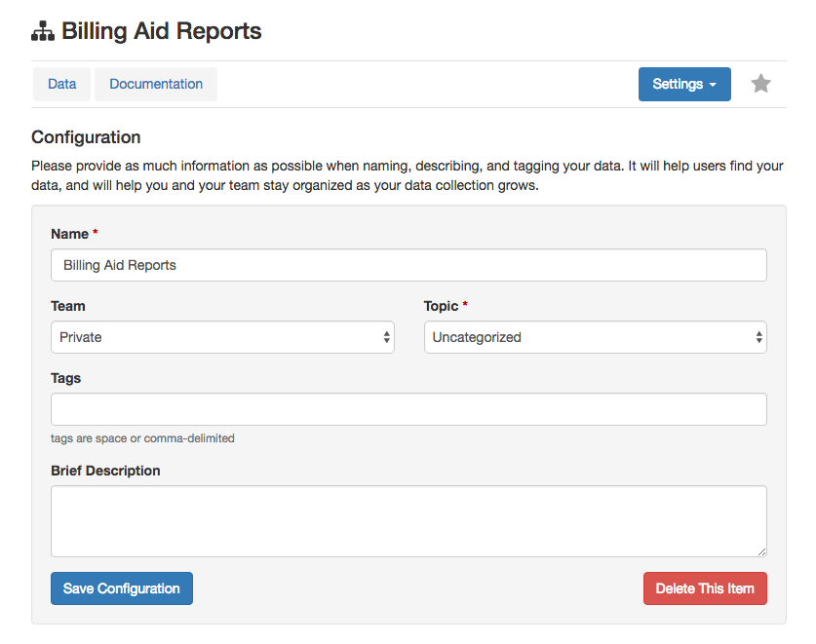
Task: Click the star favorite icon
Action: coord(760,84)
